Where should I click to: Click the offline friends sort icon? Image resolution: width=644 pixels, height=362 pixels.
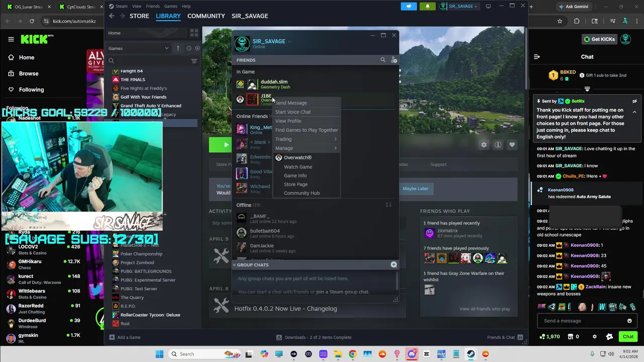tap(388, 205)
